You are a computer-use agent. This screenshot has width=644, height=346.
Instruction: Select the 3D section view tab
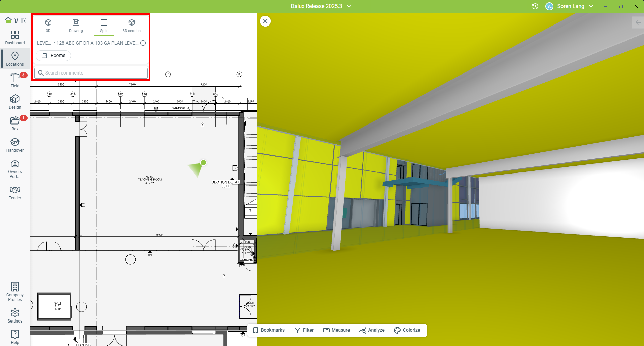pyautogui.click(x=131, y=26)
